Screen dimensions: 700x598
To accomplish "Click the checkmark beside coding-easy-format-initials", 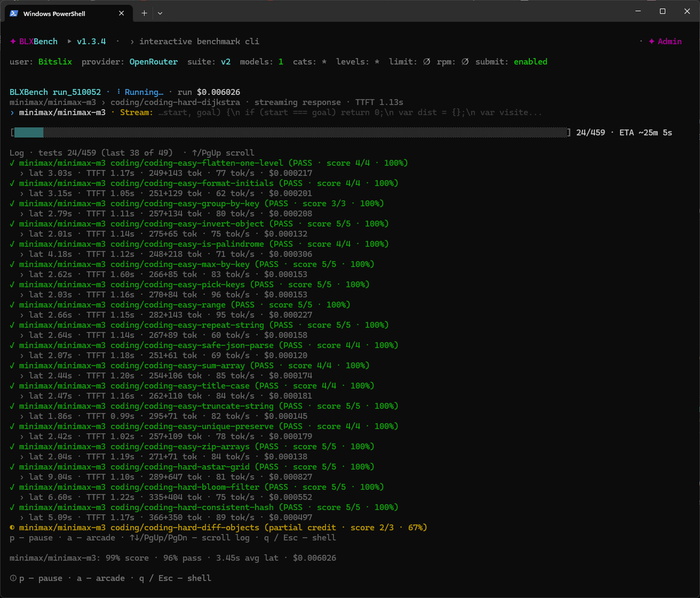I will click(x=12, y=183).
